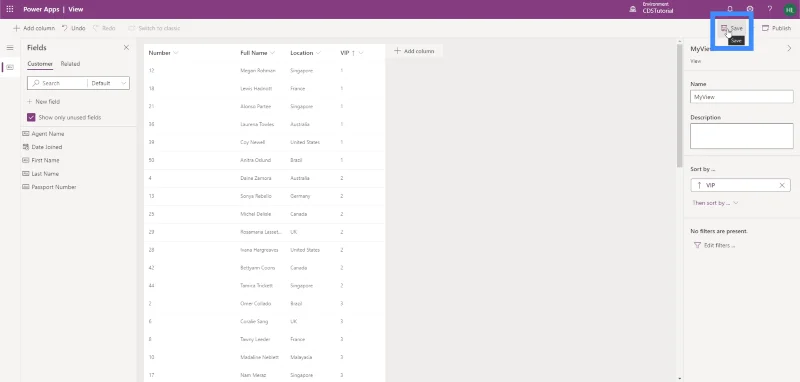This screenshot has width=800, height=382.
Task: Click the Passport Number field type icon
Action: pos(26,187)
